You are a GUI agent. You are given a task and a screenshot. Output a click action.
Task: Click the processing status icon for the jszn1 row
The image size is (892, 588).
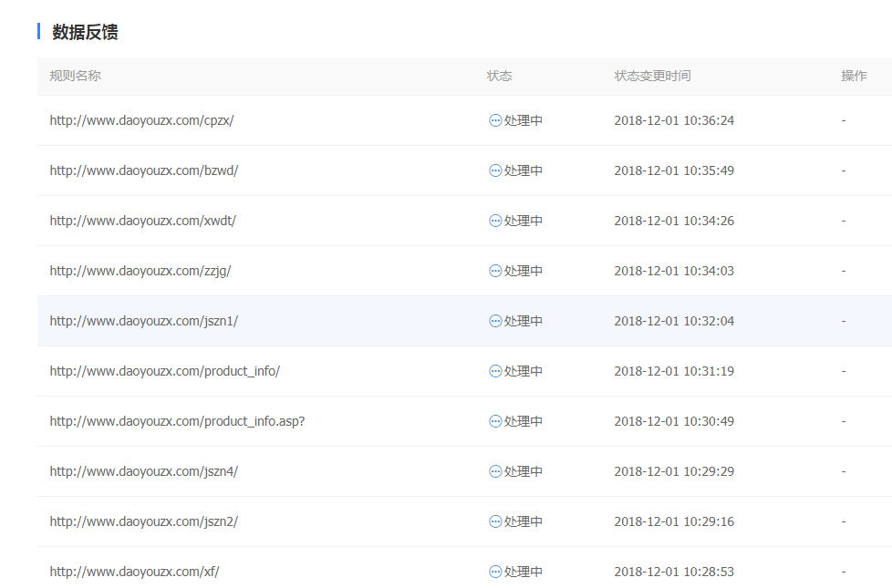(495, 321)
